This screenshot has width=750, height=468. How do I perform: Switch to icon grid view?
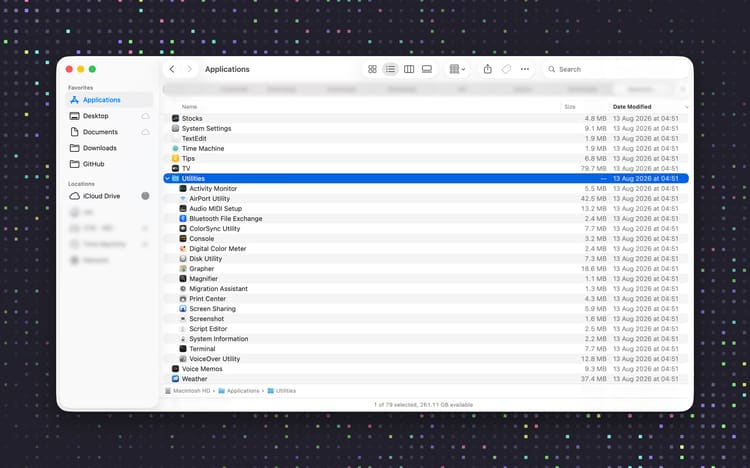372,69
